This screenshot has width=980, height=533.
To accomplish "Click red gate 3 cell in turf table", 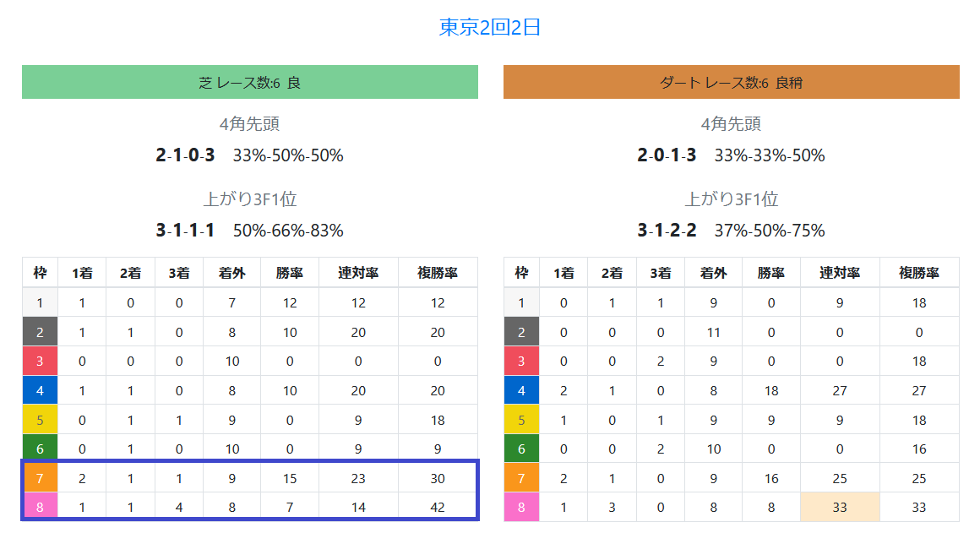I will (x=40, y=362).
